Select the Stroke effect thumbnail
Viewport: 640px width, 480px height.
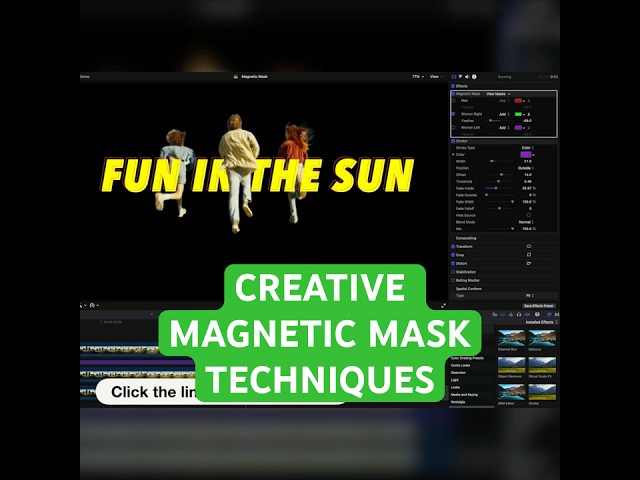542,392
